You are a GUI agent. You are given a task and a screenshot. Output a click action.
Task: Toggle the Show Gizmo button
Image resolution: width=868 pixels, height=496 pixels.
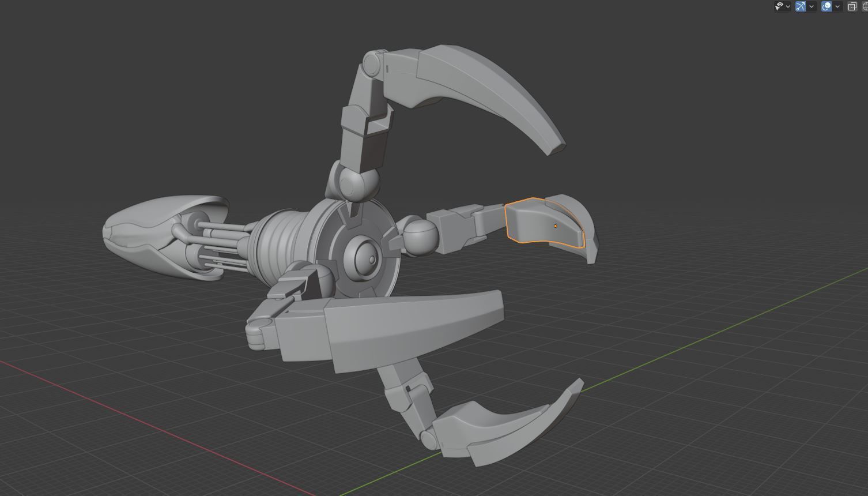(801, 6)
